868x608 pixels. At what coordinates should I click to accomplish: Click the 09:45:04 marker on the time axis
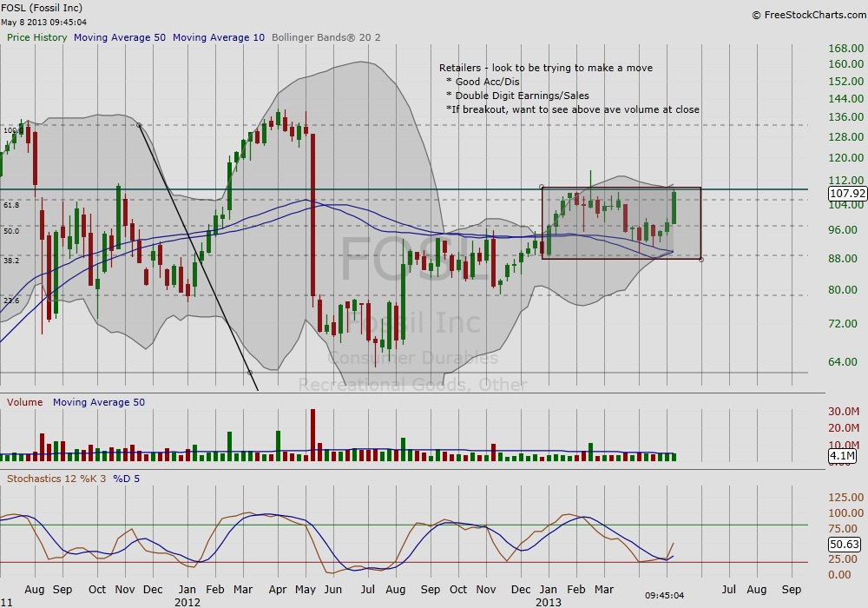(x=664, y=595)
